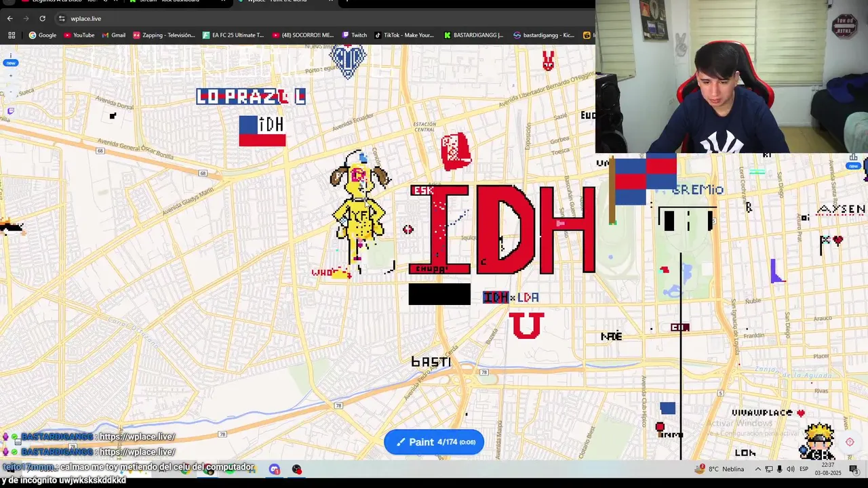Click the VIVAWPLACE pixel text
The height and width of the screenshot is (488, 868).
point(762,413)
